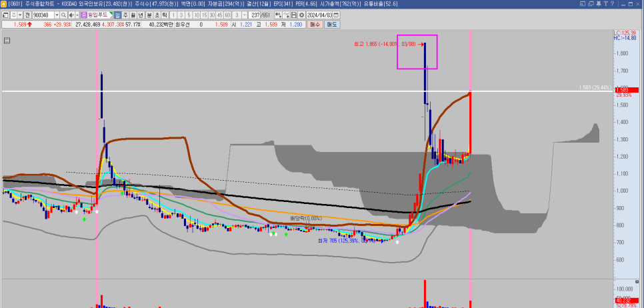Click the 1,583 (29.44%) horizontal line label
Viewport: 644px width, 308px height.
tap(595, 87)
